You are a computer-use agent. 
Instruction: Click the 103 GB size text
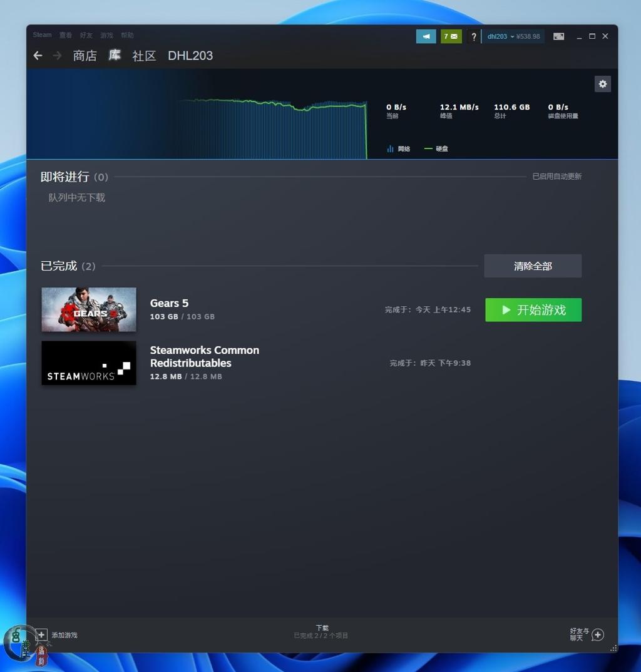pos(182,317)
